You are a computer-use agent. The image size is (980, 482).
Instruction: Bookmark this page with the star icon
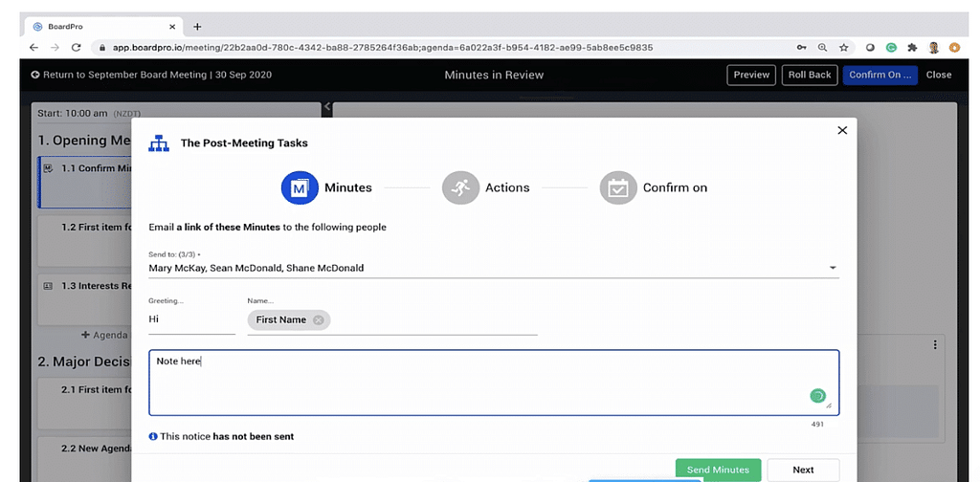click(843, 47)
